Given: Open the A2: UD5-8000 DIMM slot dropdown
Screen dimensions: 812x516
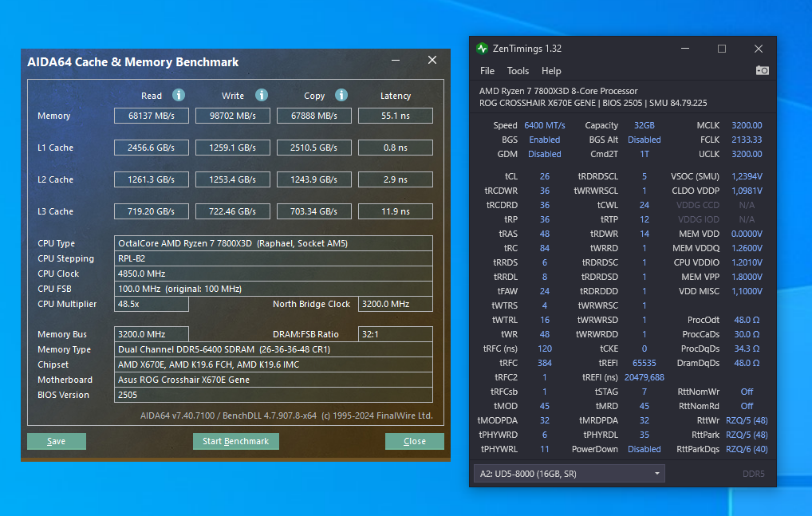Looking at the screenshot, I should pyautogui.click(x=570, y=474).
